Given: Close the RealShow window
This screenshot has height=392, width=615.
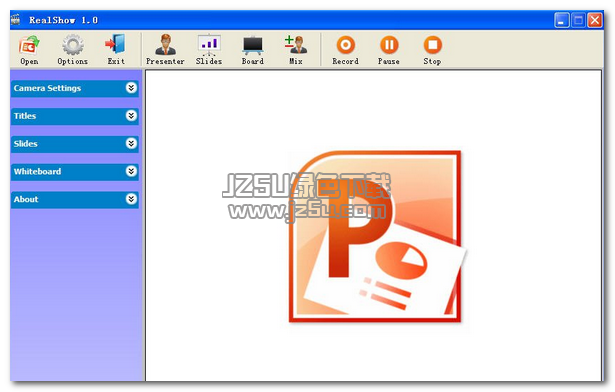Looking at the screenshot, I should coord(595,20).
